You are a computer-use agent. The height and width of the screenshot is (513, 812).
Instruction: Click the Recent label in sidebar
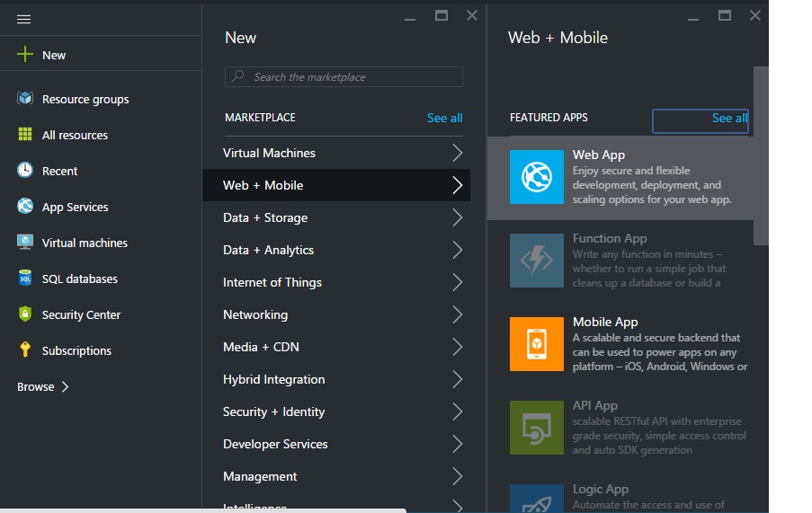click(59, 172)
